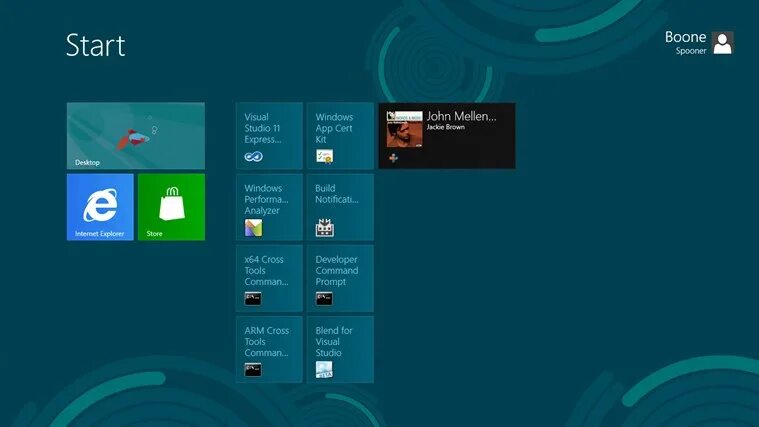Click the Boone user name
The image size is (759, 427).
(x=685, y=37)
